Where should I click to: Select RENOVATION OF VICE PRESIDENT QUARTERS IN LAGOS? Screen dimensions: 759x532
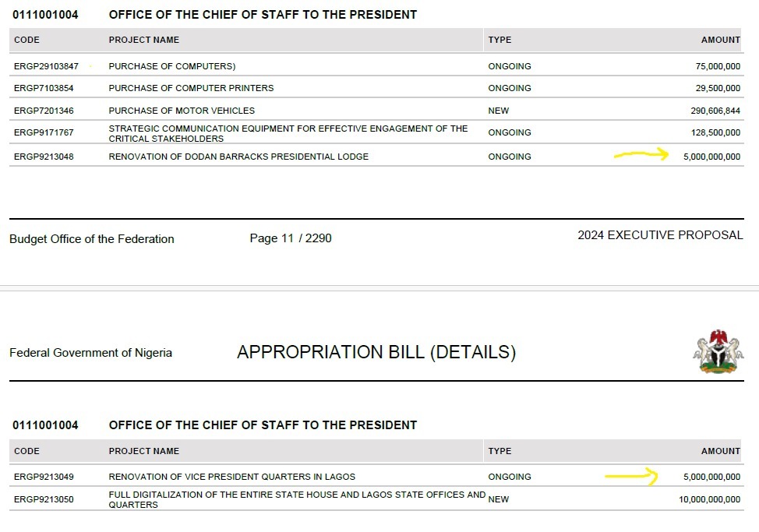[232, 477]
